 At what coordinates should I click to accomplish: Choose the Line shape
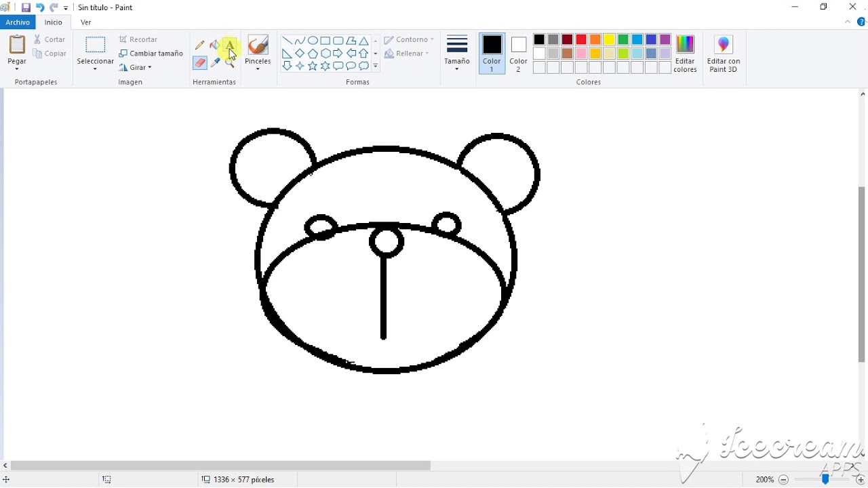(287, 41)
